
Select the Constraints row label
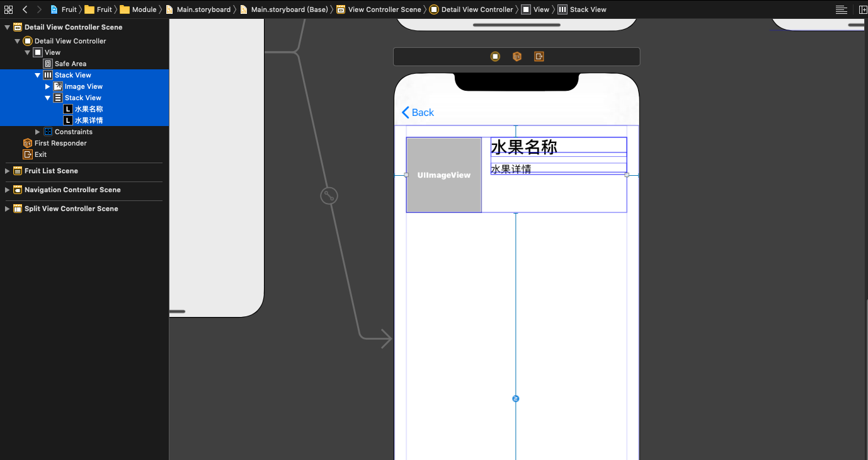(x=74, y=132)
